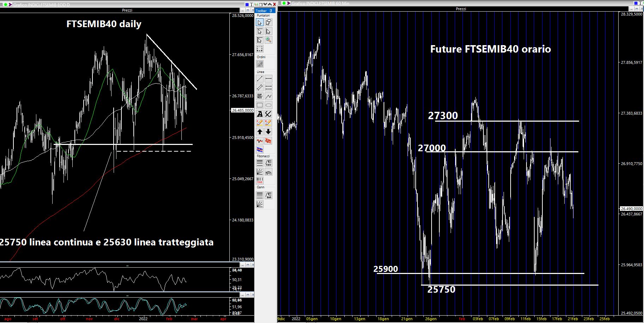Select the vertical line pointer tool
Image resolution: width=644 pixels, height=323 pixels.
[x=269, y=31]
